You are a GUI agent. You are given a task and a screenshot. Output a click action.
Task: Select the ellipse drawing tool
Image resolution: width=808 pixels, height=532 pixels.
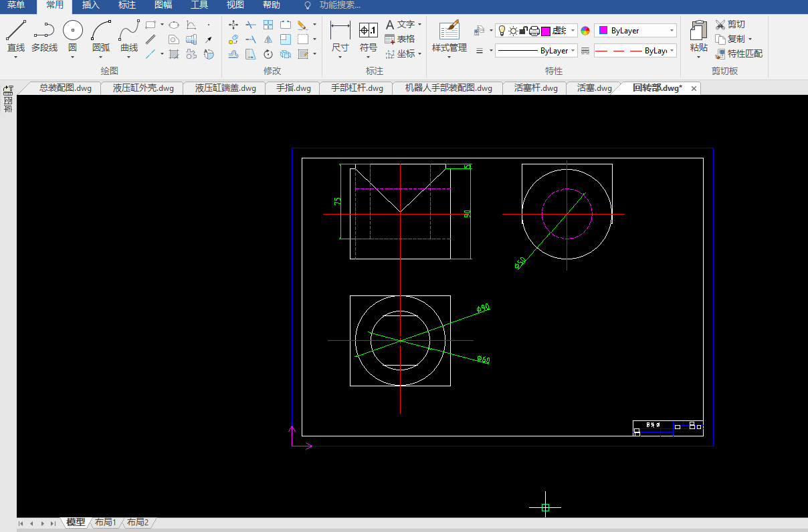coord(173,25)
